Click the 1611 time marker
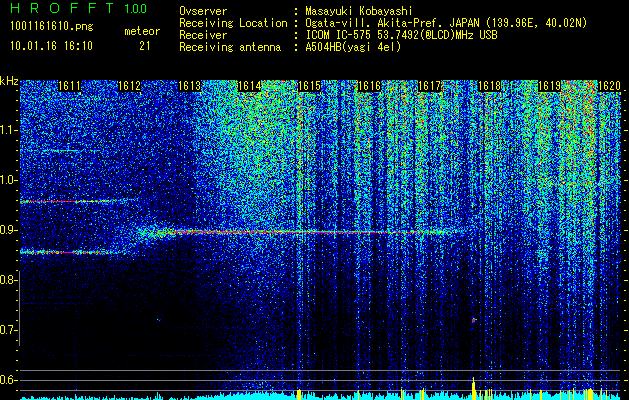This screenshot has width=629, height=400. click(69, 86)
